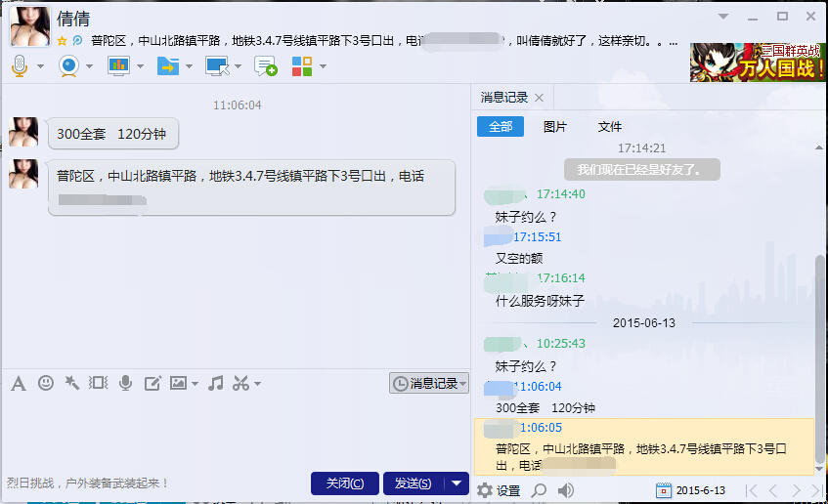
Task: Click the message history vertical scrollbar
Action: pos(819,322)
